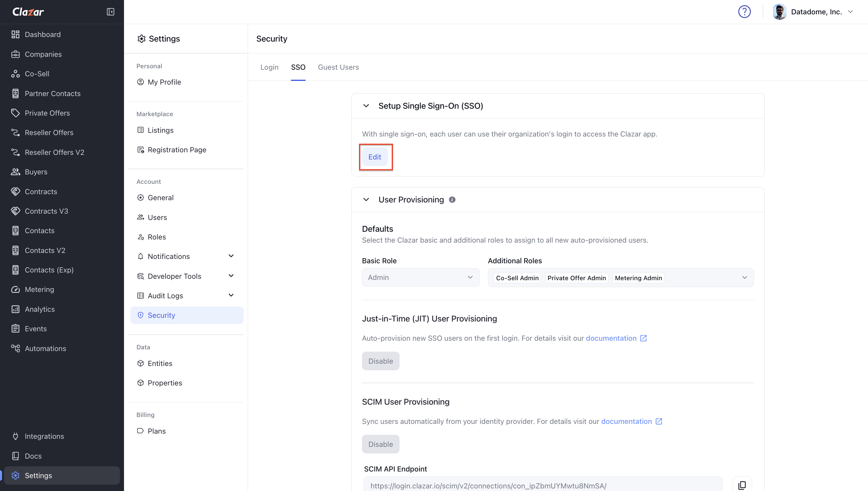The height and width of the screenshot is (491, 868).
Task: Click the My Profile person icon
Action: coord(140,82)
